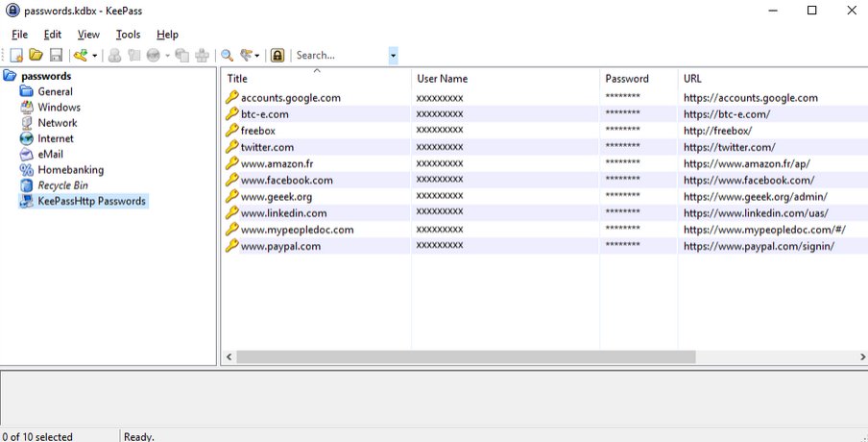This screenshot has width=868, height=442.
Task: Open the Help menu
Action: tap(167, 35)
